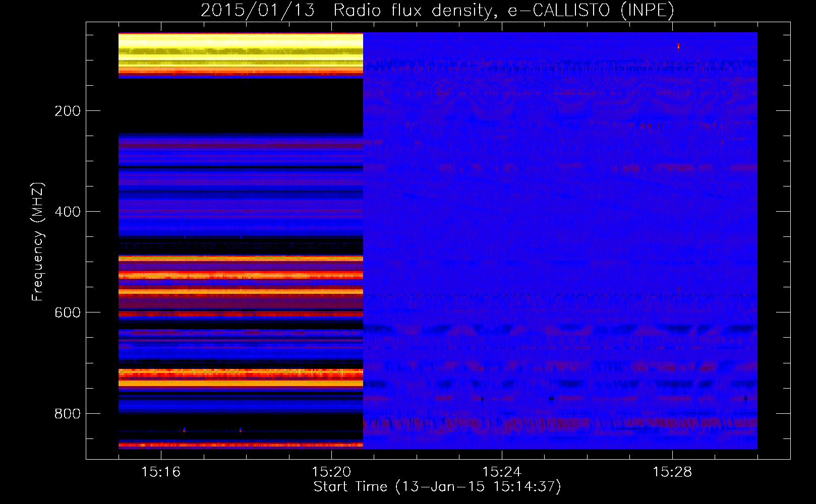The image size is (816, 504).
Task: Click the 800 frequency tick label
Action: (68, 414)
